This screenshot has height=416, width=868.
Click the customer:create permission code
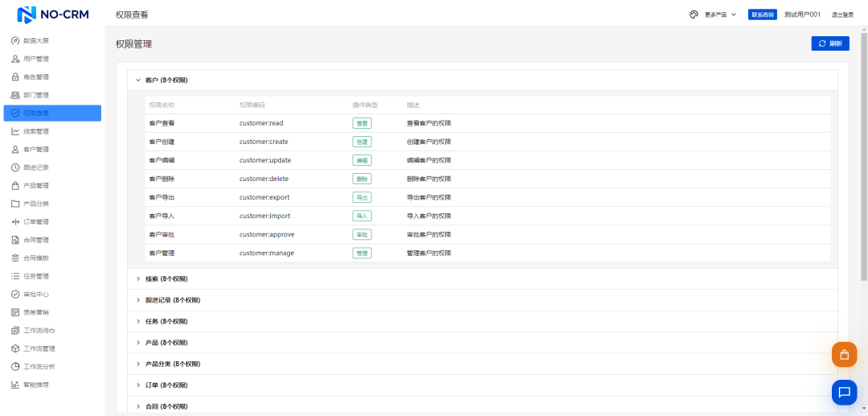pos(264,142)
